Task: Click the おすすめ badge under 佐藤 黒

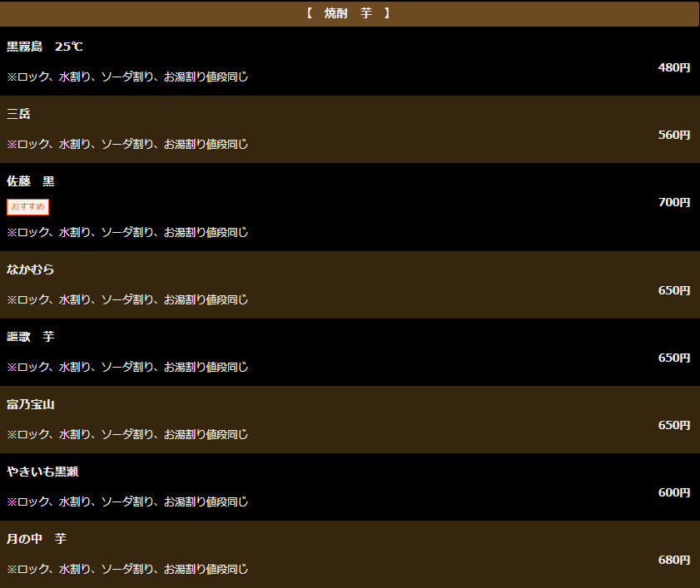Action: pyautogui.click(x=27, y=207)
